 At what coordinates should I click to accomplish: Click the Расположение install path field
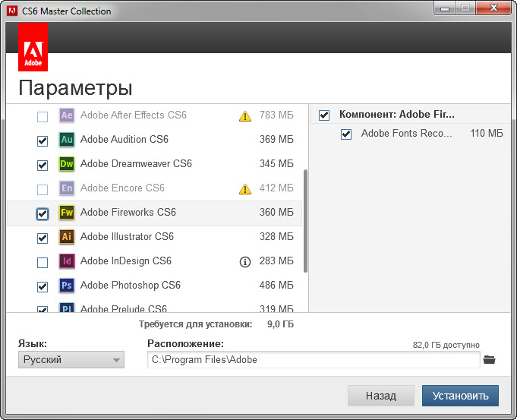coord(313,360)
